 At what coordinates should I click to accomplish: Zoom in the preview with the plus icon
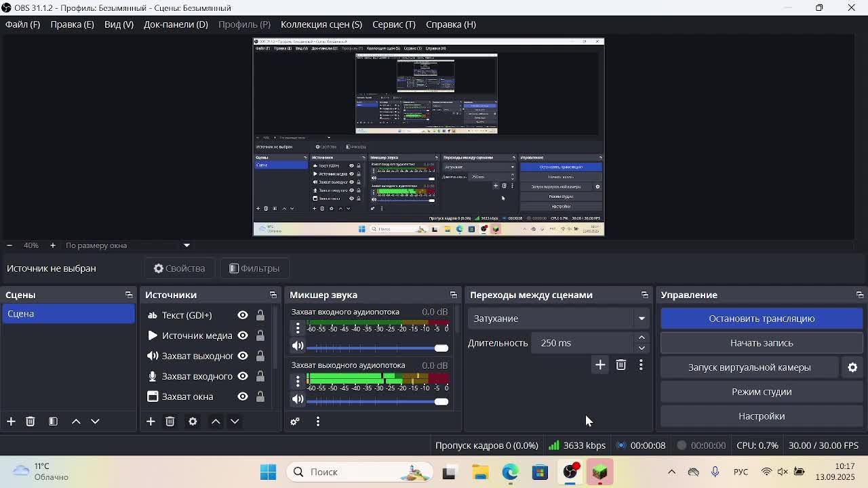pyautogui.click(x=52, y=245)
